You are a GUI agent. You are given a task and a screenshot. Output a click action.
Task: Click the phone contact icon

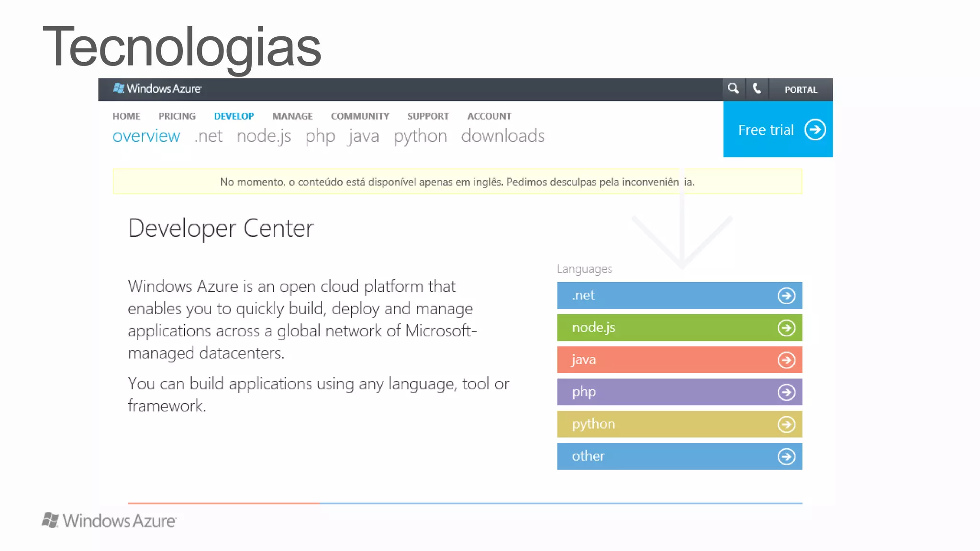tap(757, 89)
